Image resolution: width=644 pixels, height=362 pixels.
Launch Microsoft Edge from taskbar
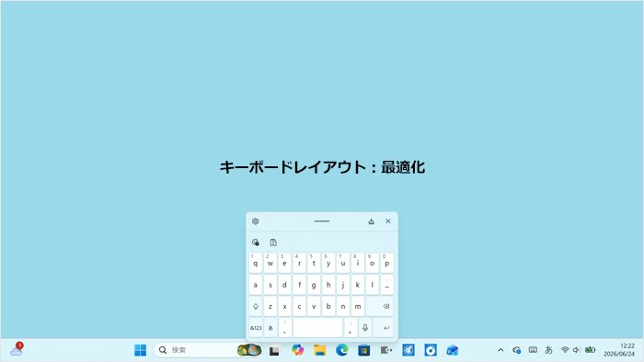click(341, 350)
